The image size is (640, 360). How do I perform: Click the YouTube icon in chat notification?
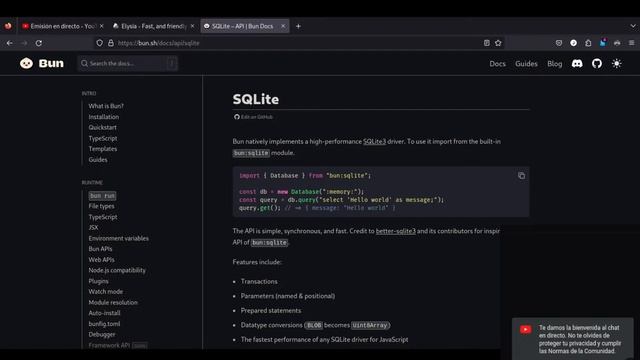tap(526, 329)
